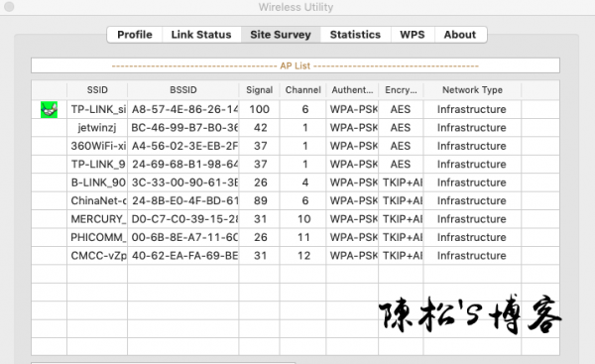Click the Network Type column header

point(472,90)
